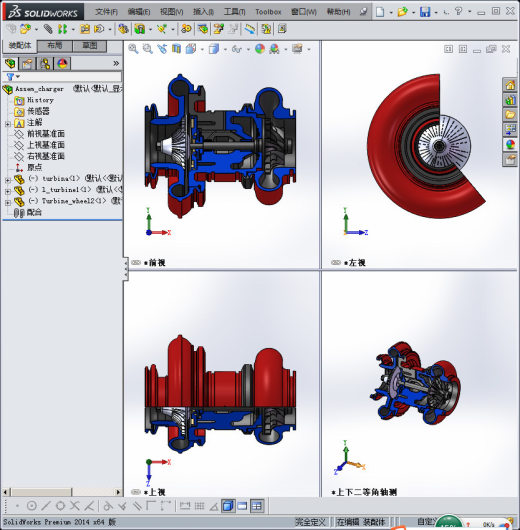Click the Zoom to Area magnifier icon

coord(147,49)
